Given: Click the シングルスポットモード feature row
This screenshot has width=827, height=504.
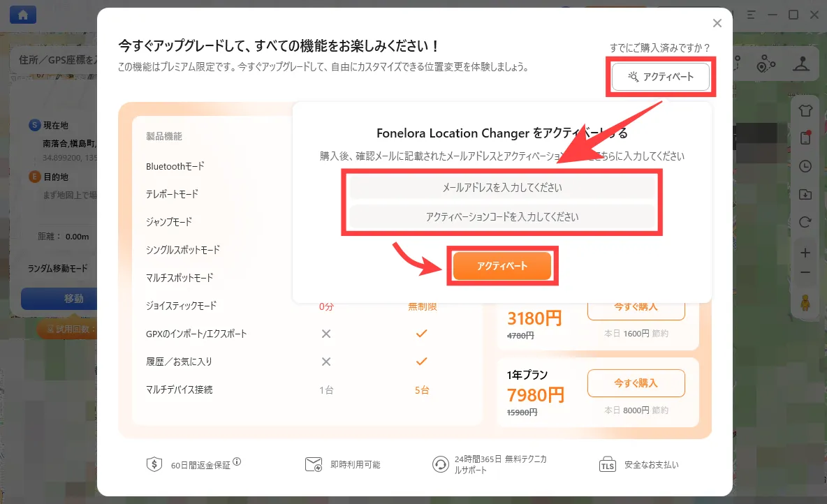Looking at the screenshot, I should 182,250.
